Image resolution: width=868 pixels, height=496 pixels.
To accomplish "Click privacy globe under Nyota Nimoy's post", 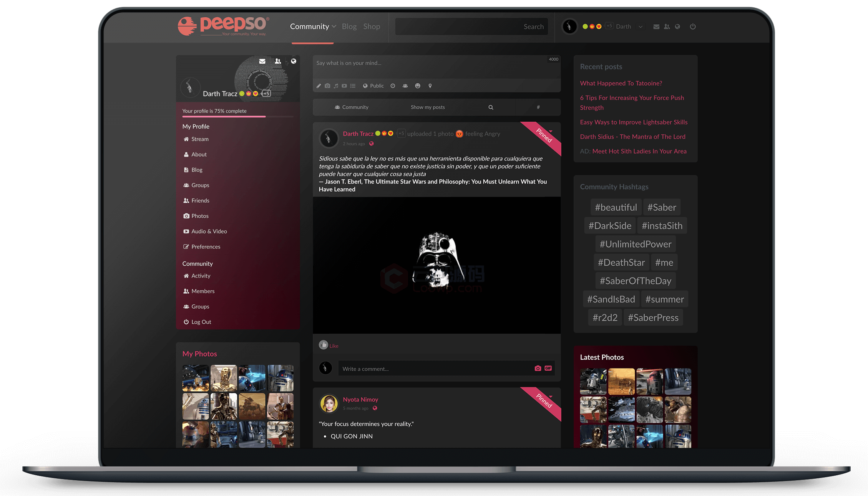I will [375, 408].
